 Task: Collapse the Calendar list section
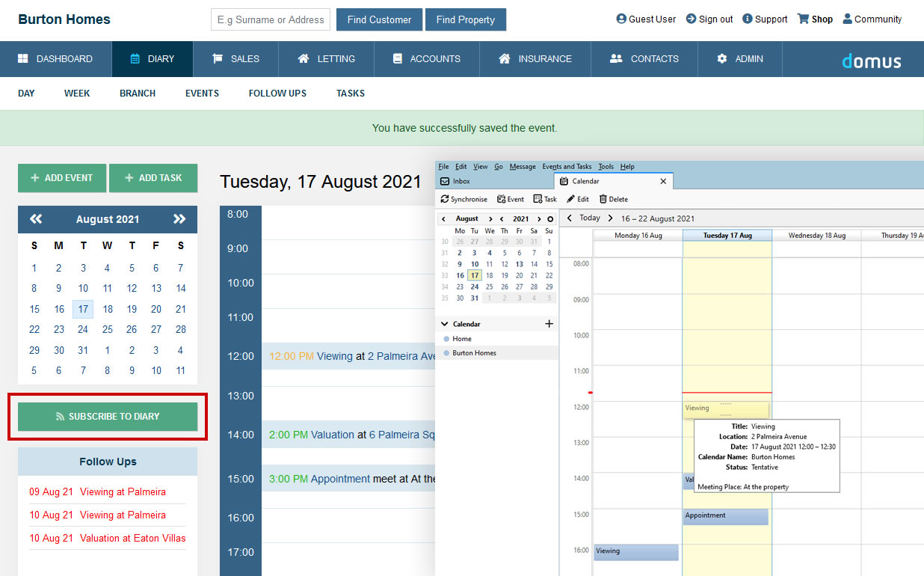coord(444,324)
